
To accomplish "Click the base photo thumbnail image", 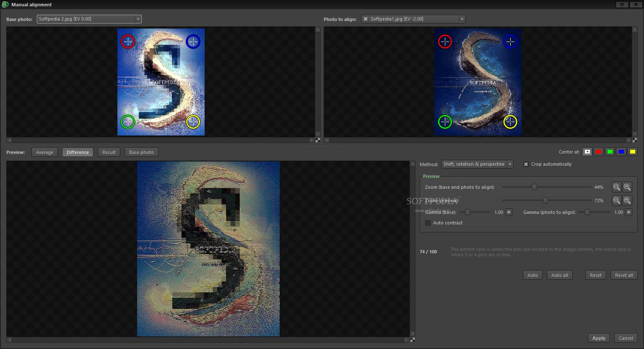I will [x=161, y=82].
